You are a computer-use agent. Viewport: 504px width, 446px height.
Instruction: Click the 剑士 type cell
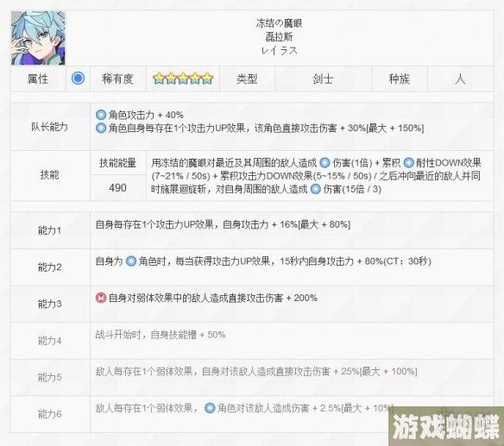click(323, 79)
